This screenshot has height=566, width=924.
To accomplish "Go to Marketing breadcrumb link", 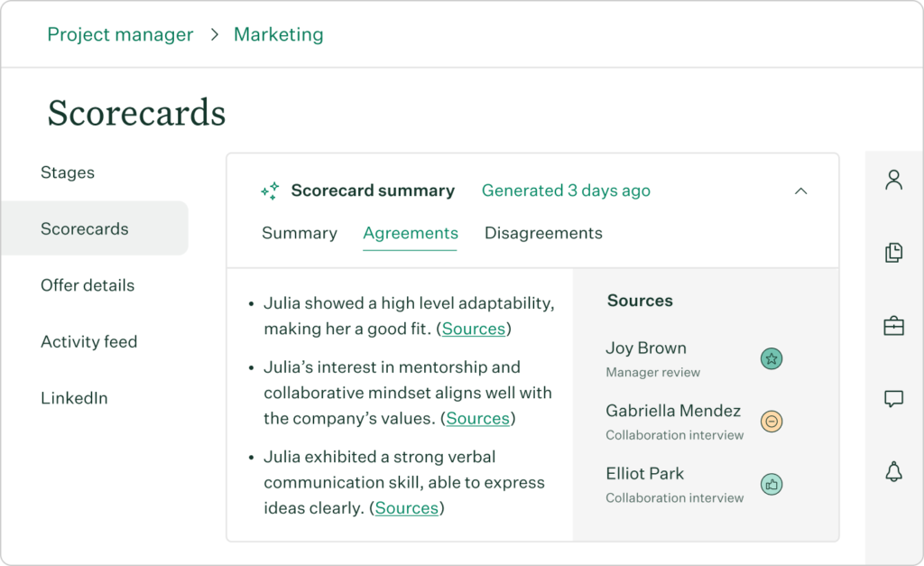I will pos(279,34).
